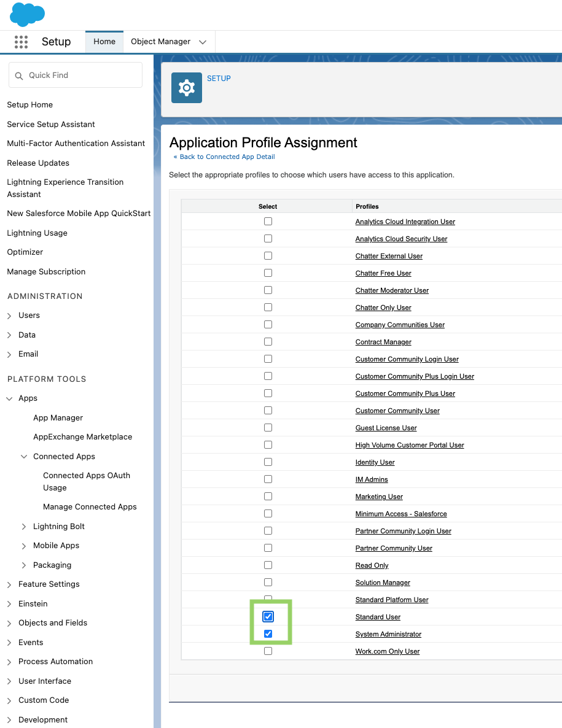Collapse the Connected Apps chevron
The width and height of the screenshot is (562, 728).
click(24, 457)
